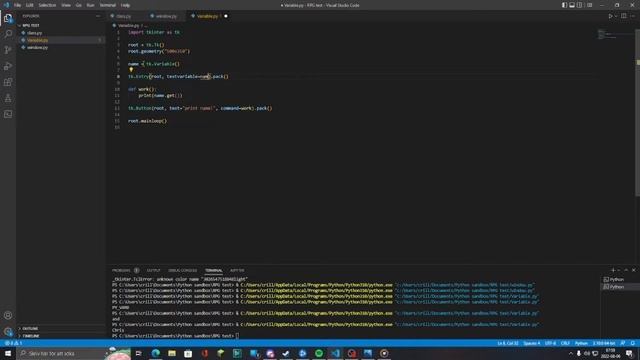Open the VS Code application icon menu
This screenshot has height=360, width=640.
(6, 5)
